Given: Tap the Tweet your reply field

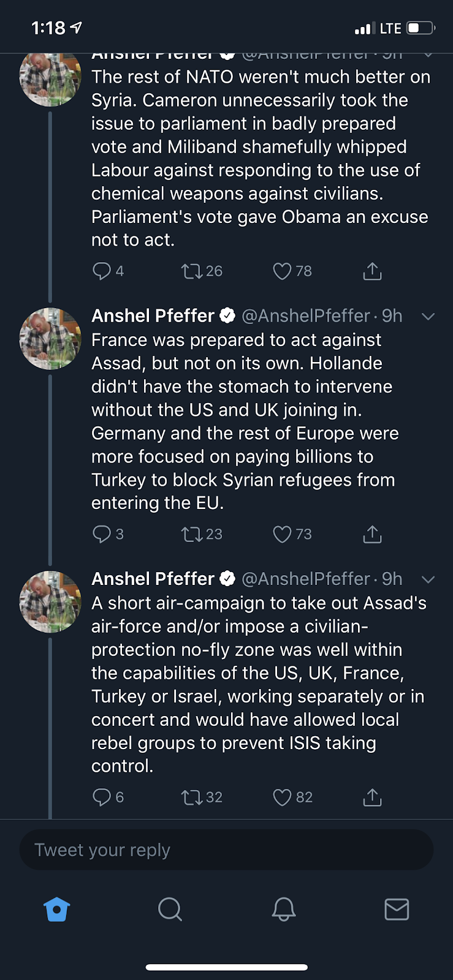Looking at the screenshot, I should pyautogui.click(x=226, y=850).
